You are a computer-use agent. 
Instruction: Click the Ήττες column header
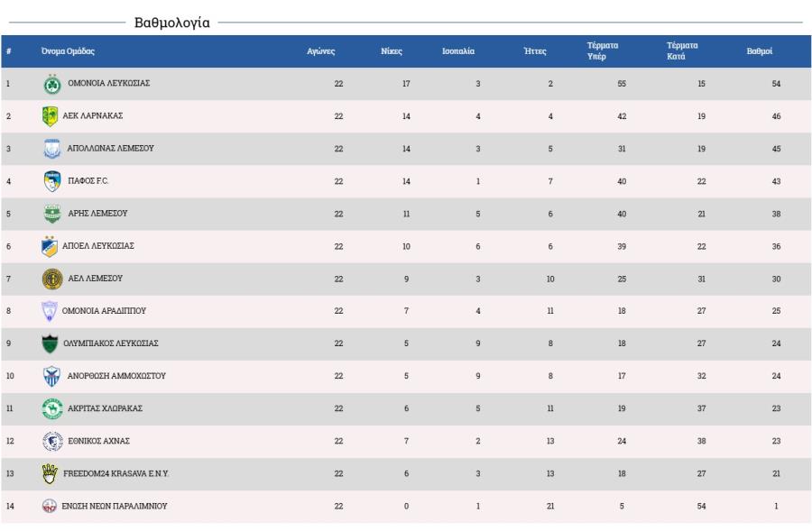coord(536,51)
